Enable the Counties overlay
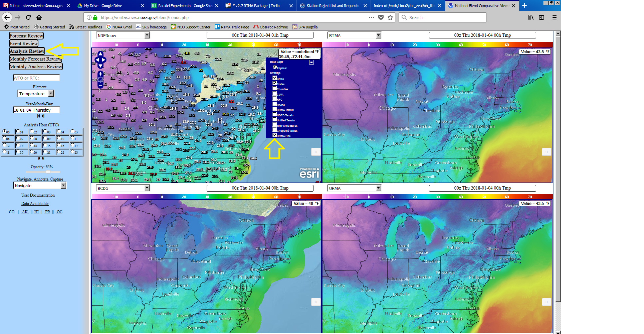Image resolution: width=644 pixels, height=334 pixels. pos(275,89)
